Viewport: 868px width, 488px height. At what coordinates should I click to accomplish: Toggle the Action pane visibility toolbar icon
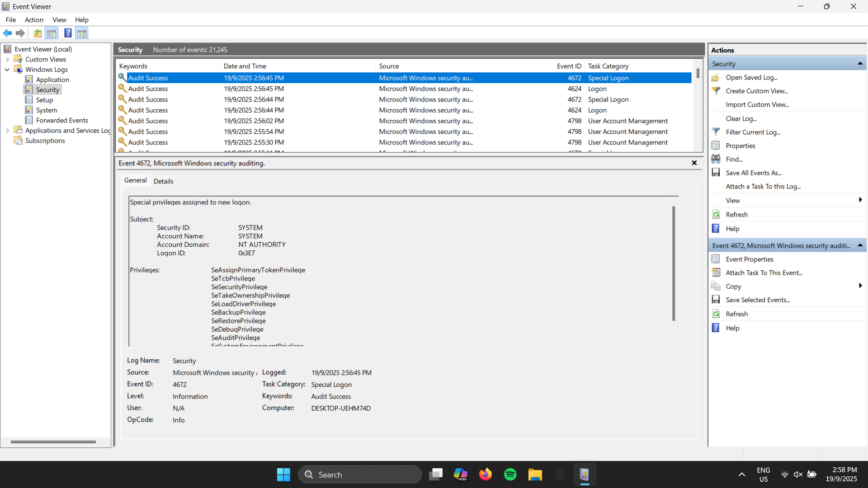point(82,33)
